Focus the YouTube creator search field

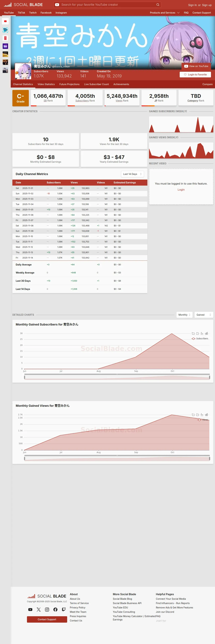pyautogui.click(x=108, y=5)
